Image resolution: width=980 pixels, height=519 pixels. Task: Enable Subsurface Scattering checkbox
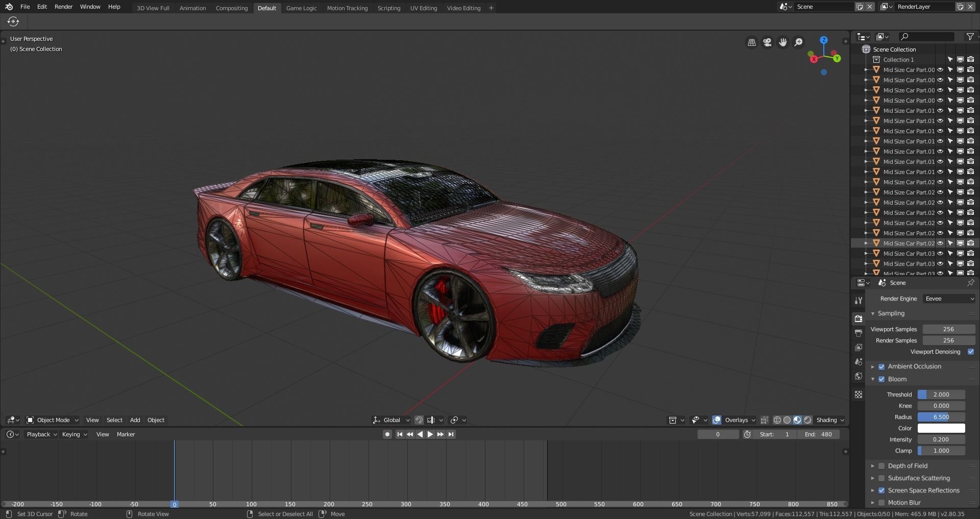(881, 478)
